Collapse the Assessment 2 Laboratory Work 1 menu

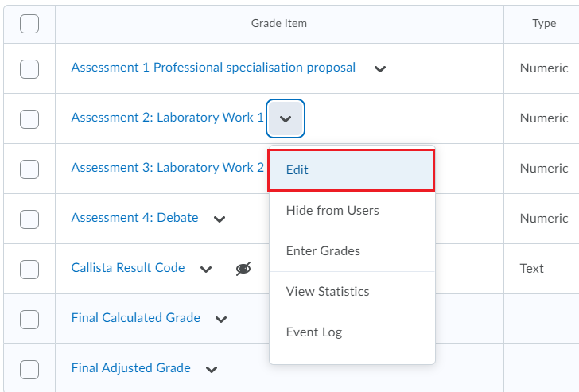click(x=286, y=118)
